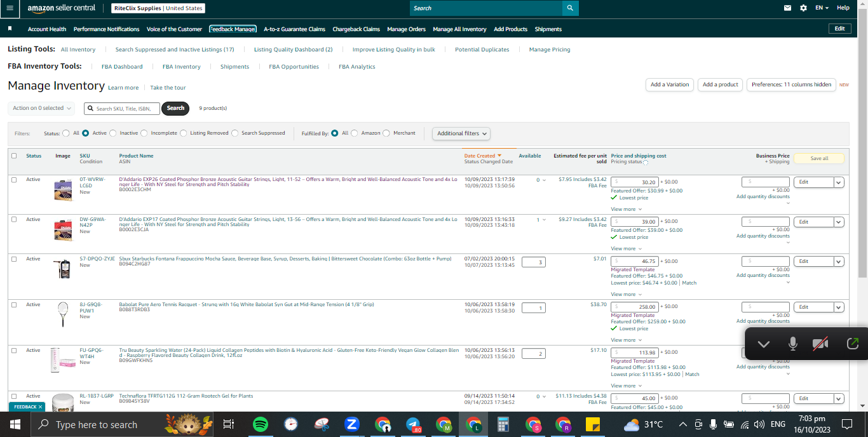
Task: Go to Manage Orders in the nav bar
Action: [406, 29]
